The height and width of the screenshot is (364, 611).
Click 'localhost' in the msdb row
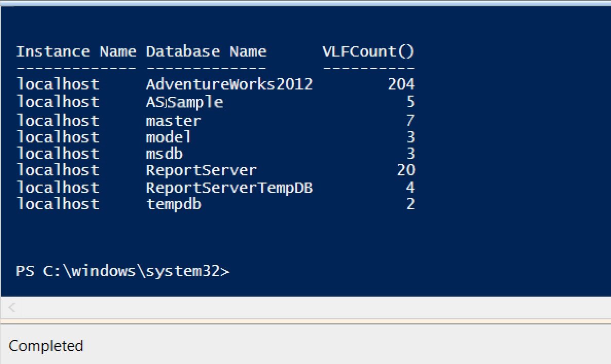[x=58, y=154]
